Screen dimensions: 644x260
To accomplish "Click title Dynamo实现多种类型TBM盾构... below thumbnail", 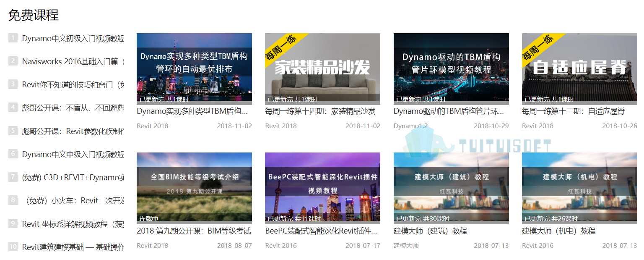I will pos(192,111).
